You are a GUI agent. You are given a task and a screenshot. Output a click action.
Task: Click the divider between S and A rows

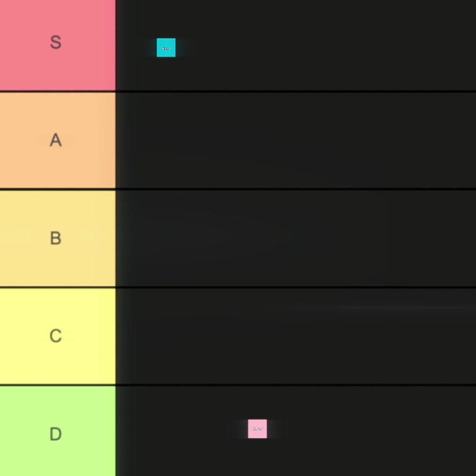point(238,91)
